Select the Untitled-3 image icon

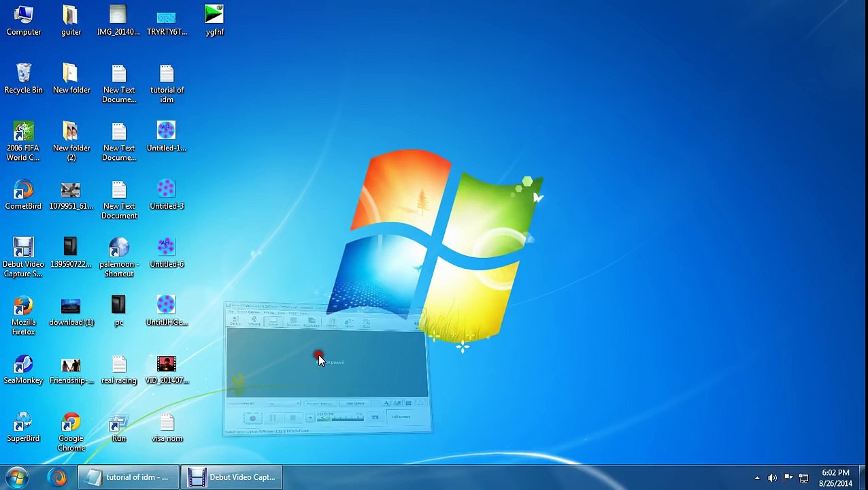point(167,195)
